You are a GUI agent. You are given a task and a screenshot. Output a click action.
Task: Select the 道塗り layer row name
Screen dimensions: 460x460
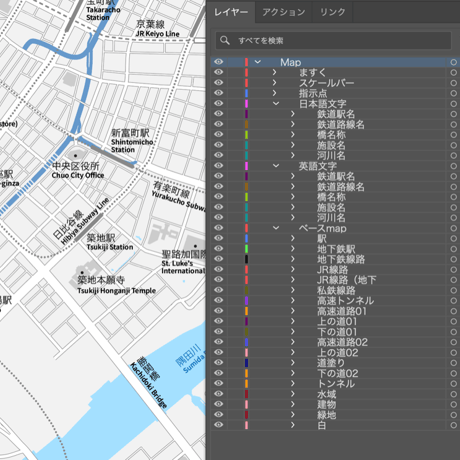tap(331, 363)
